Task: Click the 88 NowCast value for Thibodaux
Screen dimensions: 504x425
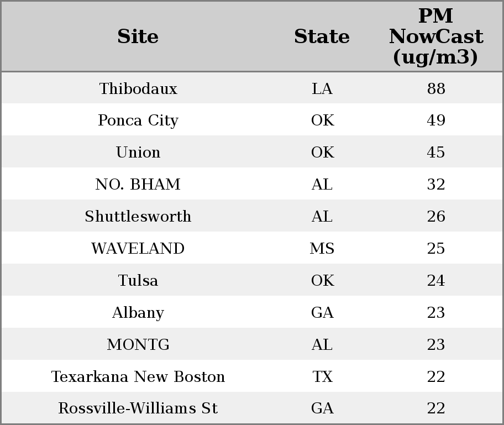Action: pyautogui.click(x=436, y=89)
